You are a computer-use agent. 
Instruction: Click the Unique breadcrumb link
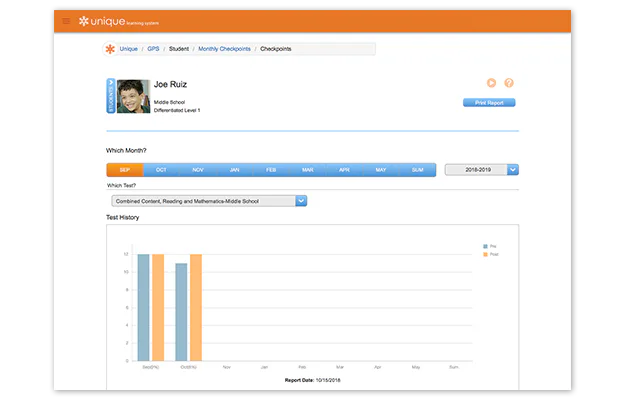tap(128, 49)
